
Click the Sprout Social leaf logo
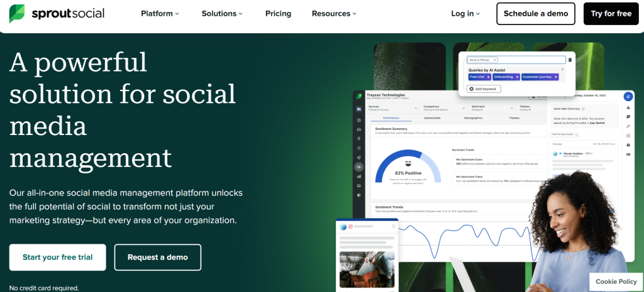[16, 13]
